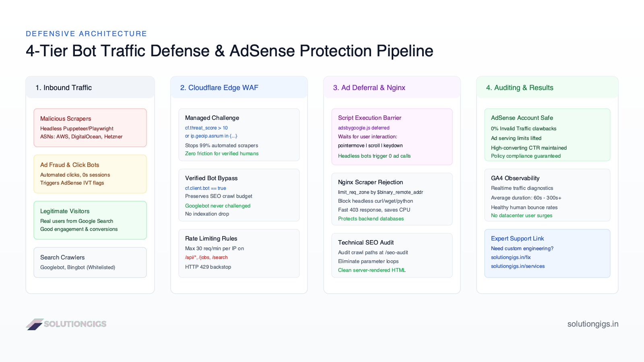Image resolution: width=644 pixels, height=362 pixels.
Task: Click the Expert Support Link heading
Action: [x=517, y=239]
